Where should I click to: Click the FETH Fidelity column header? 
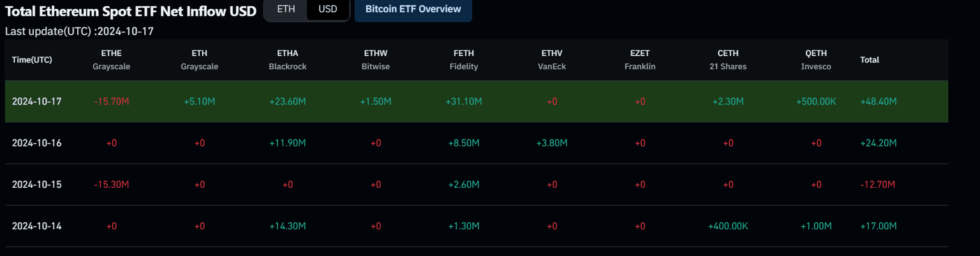[x=463, y=60]
